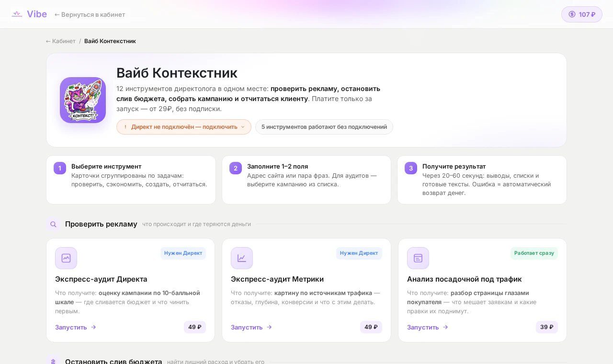Click the chart icon on Экспресс-аудит Директа
This screenshot has width=613, height=364.
click(x=66, y=258)
